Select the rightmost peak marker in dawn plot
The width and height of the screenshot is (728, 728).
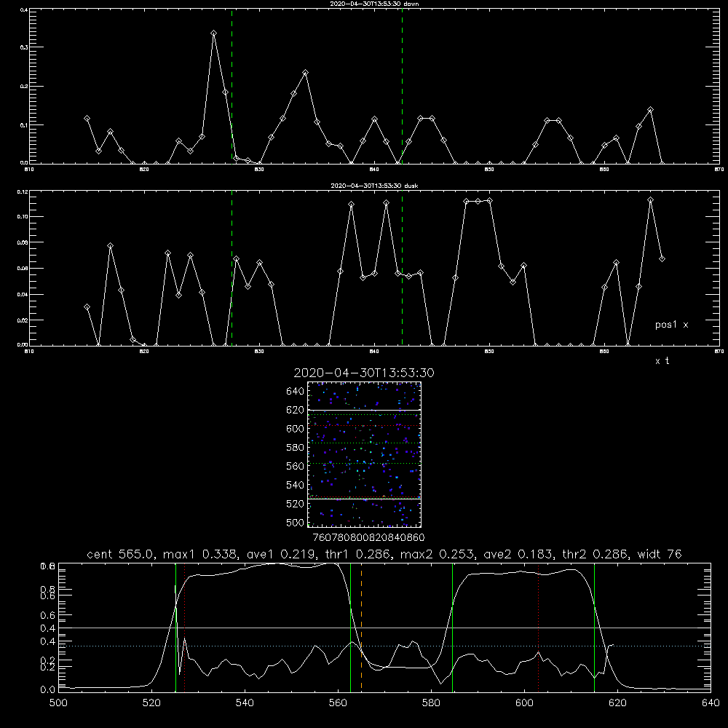[650, 110]
